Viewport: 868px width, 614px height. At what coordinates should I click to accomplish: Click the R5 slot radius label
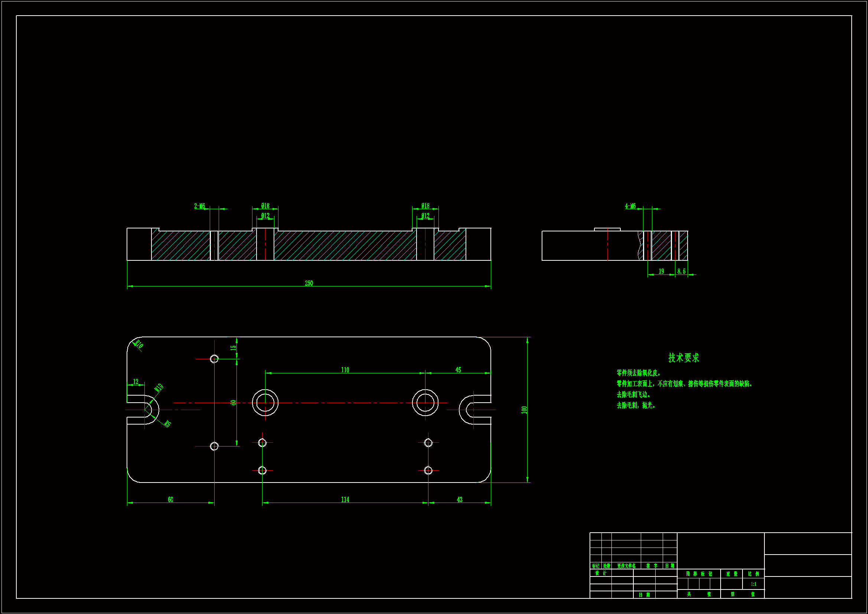click(167, 424)
